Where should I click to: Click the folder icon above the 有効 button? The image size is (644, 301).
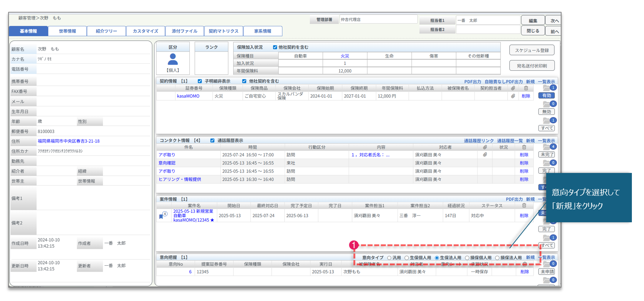pos(547,88)
